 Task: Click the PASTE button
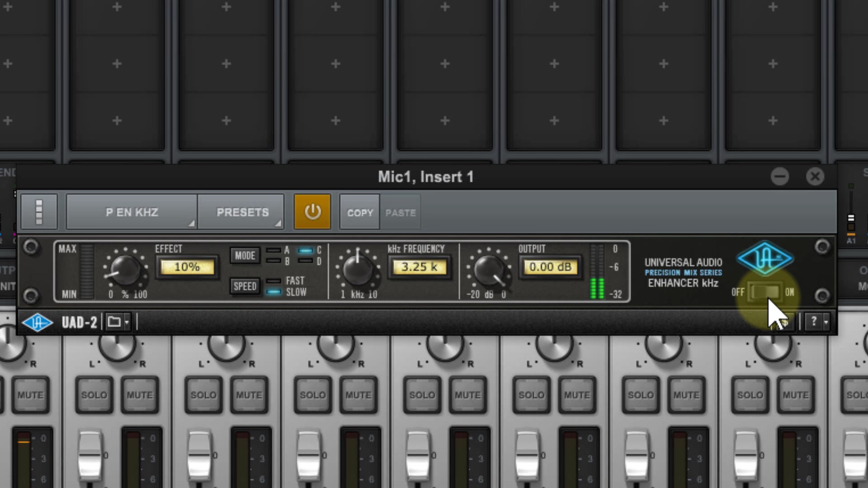tap(400, 212)
